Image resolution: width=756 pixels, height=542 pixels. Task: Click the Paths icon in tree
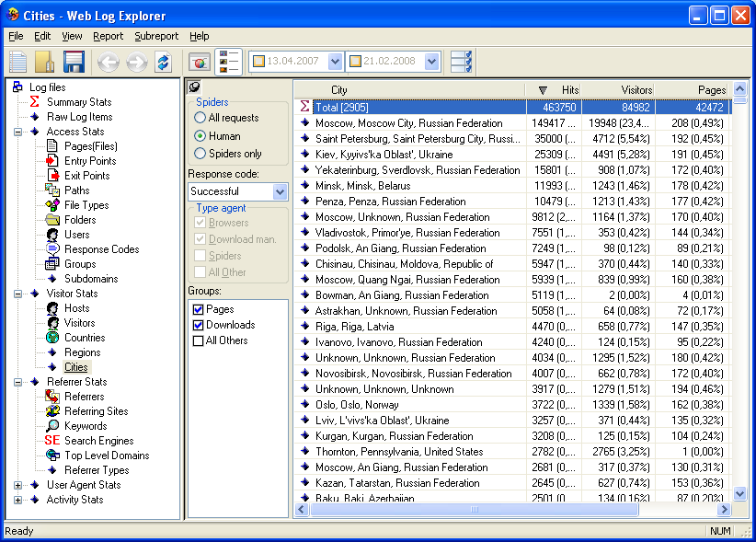point(52,190)
